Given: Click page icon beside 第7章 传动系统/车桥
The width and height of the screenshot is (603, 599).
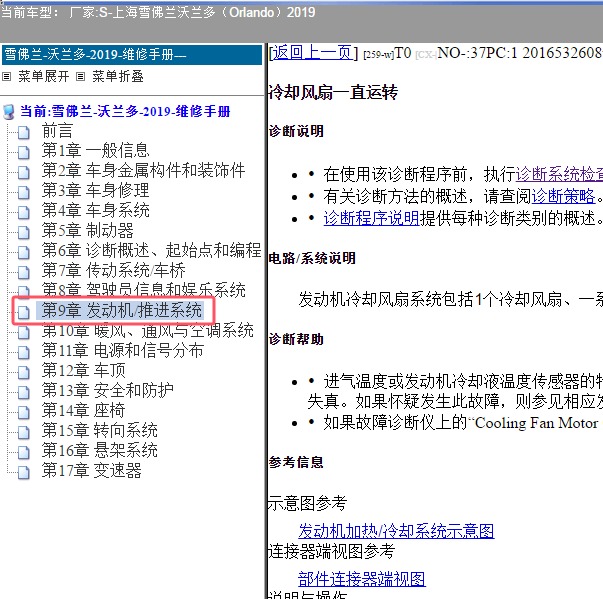Looking at the screenshot, I should (24, 272).
